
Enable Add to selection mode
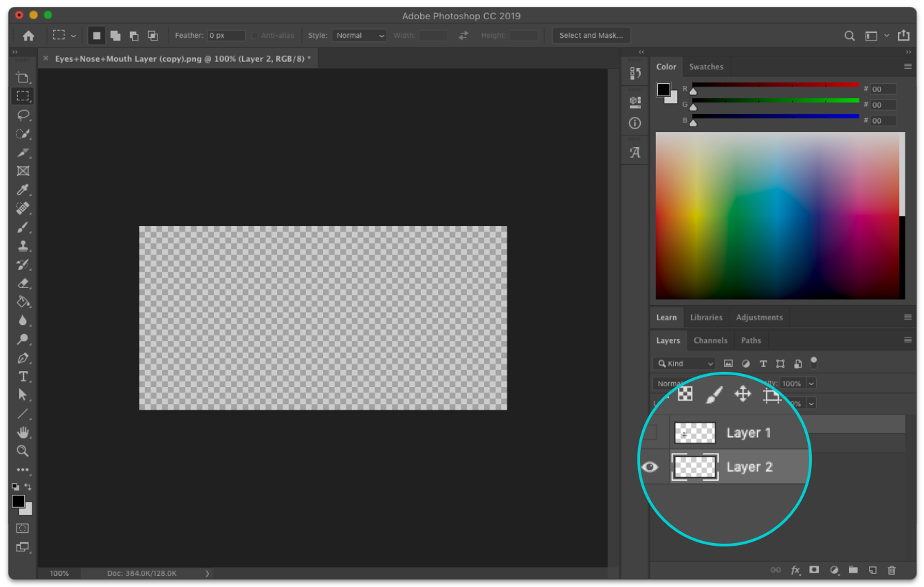(x=115, y=36)
